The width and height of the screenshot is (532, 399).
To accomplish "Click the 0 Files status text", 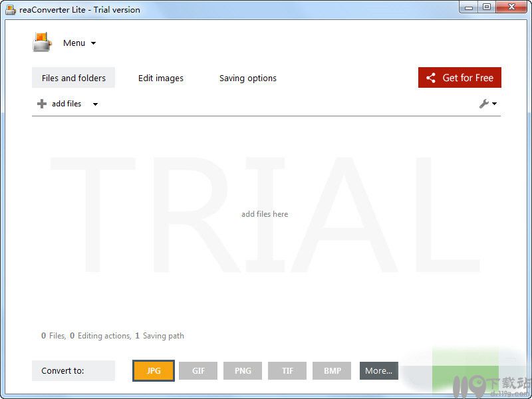I will click(53, 336).
